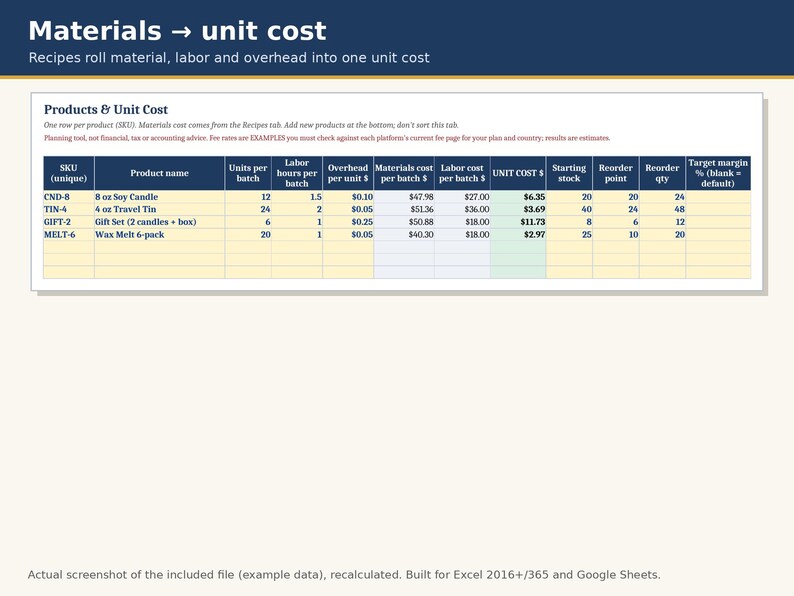794x596 pixels.
Task: Click unit cost $3.69
Action: pos(518,209)
